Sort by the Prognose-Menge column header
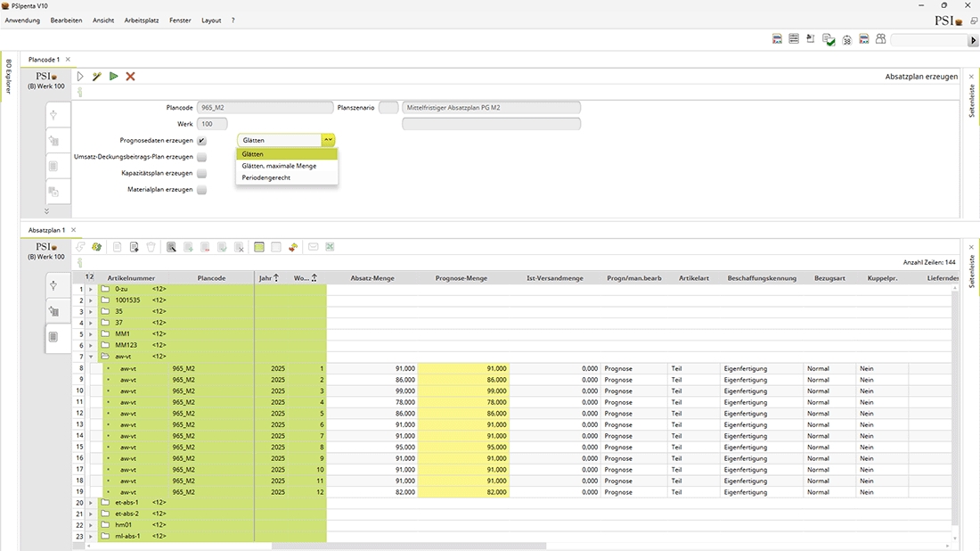The height and width of the screenshot is (551, 980). click(461, 278)
